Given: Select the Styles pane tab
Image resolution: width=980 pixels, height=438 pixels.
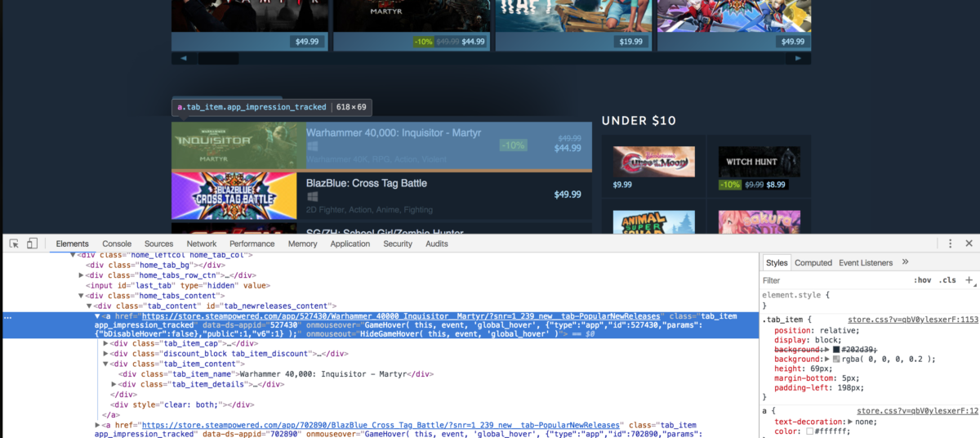Looking at the screenshot, I should pos(777,262).
